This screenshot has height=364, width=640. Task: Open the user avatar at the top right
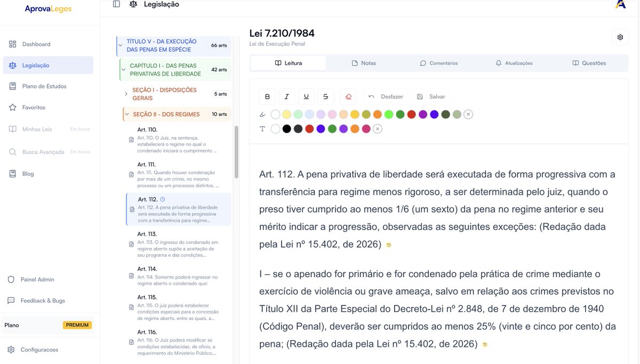(x=620, y=4)
